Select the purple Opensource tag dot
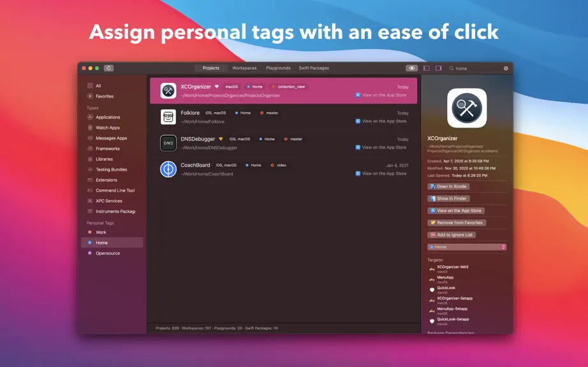The width and height of the screenshot is (588, 367). pyautogui.click(x=90, y=253)
